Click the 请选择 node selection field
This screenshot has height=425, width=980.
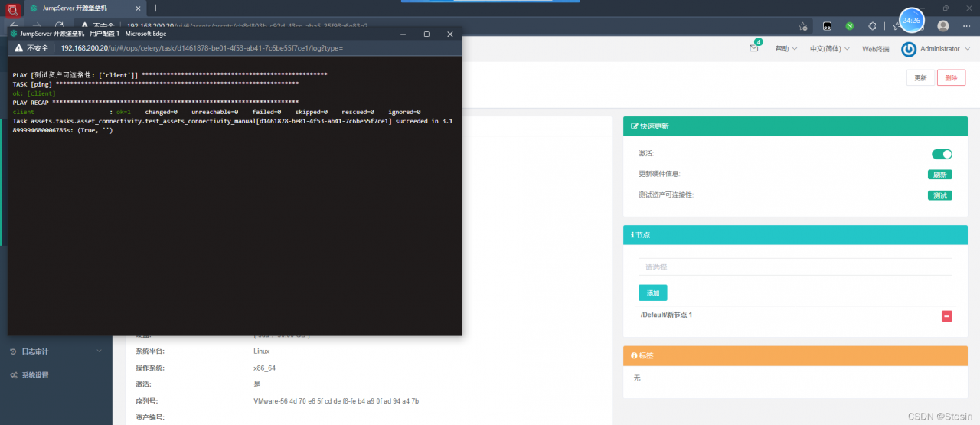(795, 266)
